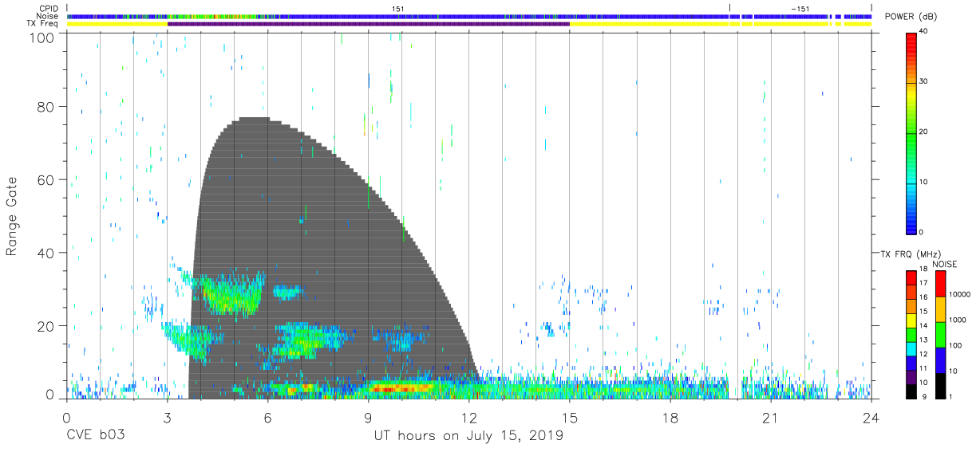Click the 10000 tick on NOISE legend
980x452 pixels.
pos(960,294)
